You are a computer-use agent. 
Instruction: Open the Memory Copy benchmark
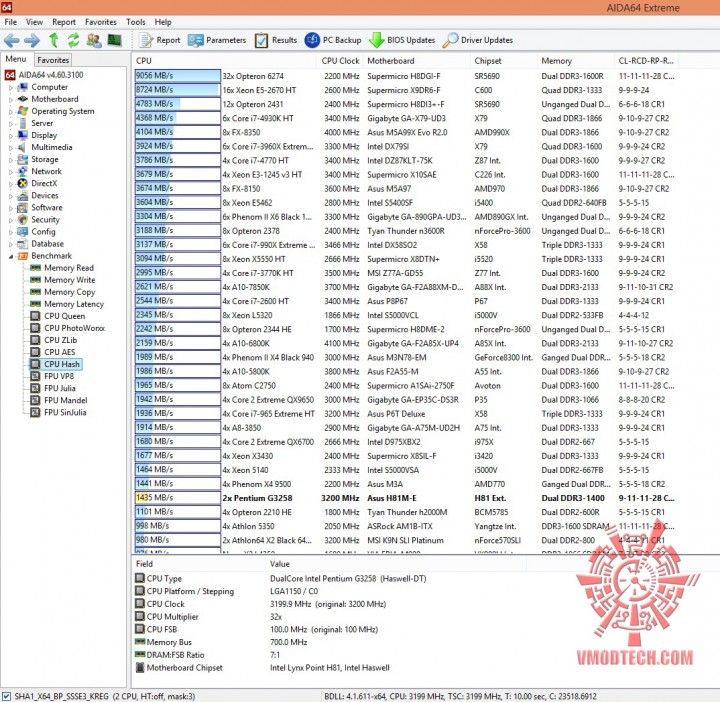click(x=69, y=292)
